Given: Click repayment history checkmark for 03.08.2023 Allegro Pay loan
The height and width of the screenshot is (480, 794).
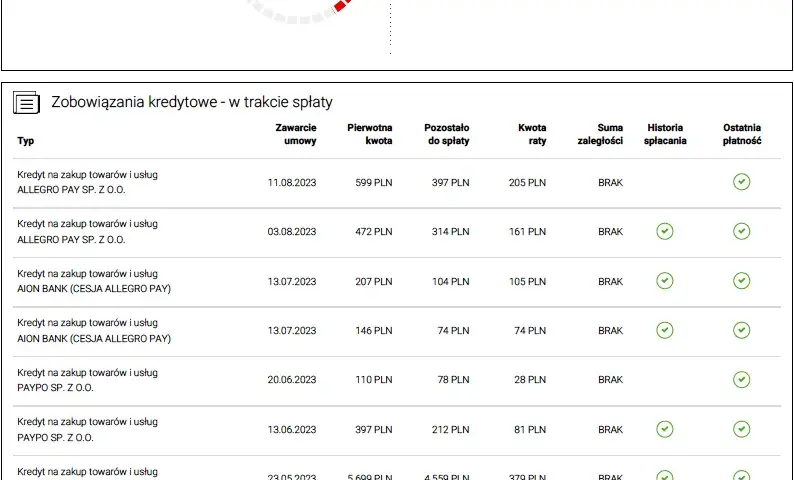Looking at the screenshot, I should pyautogui.click(x=665, y=231).
